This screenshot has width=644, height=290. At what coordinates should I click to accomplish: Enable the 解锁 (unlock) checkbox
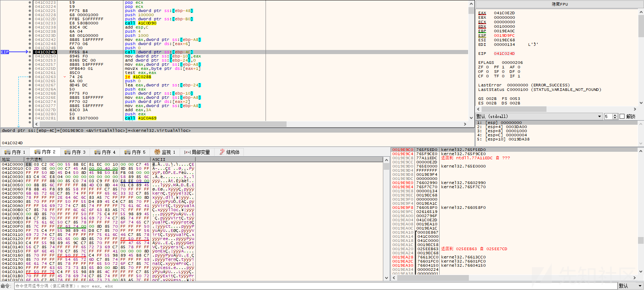tap(622, 116)
